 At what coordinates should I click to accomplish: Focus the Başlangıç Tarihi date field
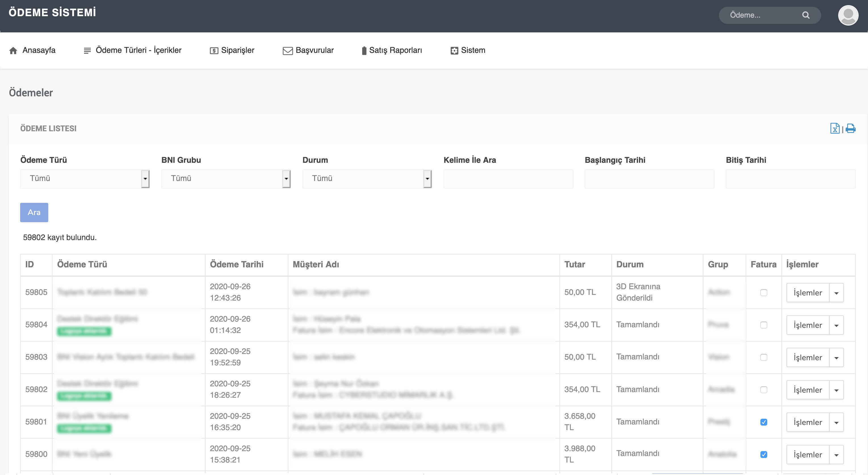(649, 179)
